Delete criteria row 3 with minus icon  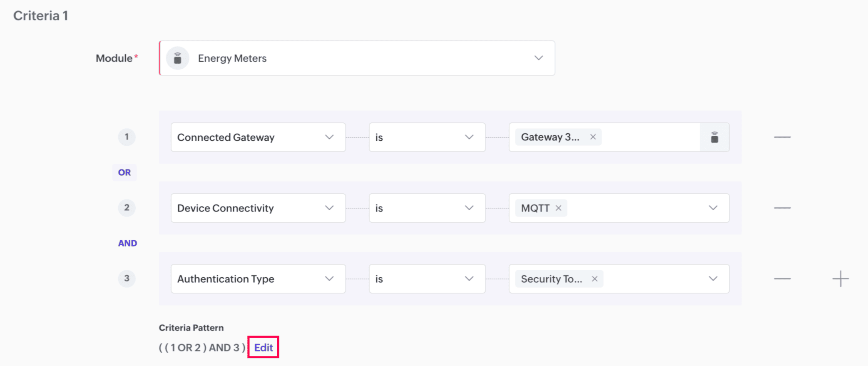(782, 279)
